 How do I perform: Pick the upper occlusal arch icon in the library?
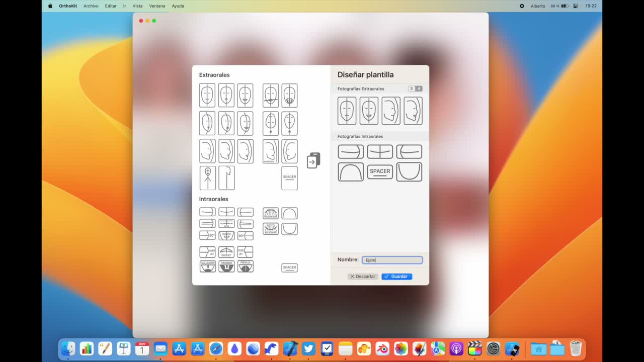(x=289, y=213)
